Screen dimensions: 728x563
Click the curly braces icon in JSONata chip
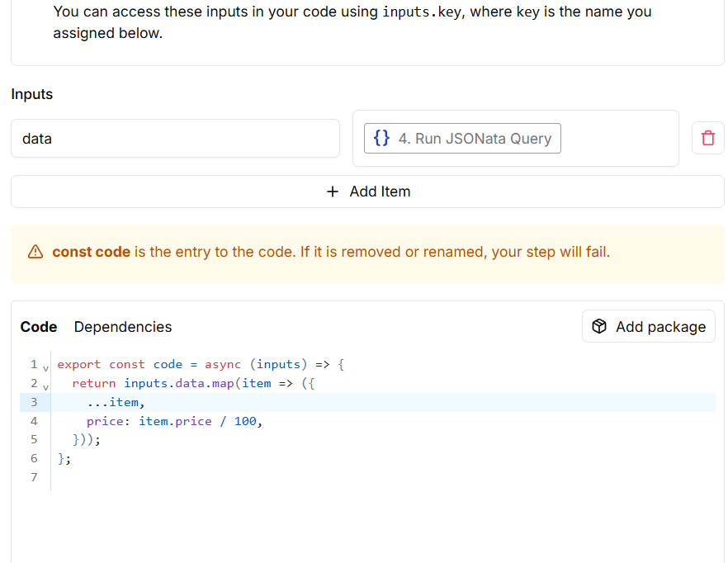coord(381,138)
